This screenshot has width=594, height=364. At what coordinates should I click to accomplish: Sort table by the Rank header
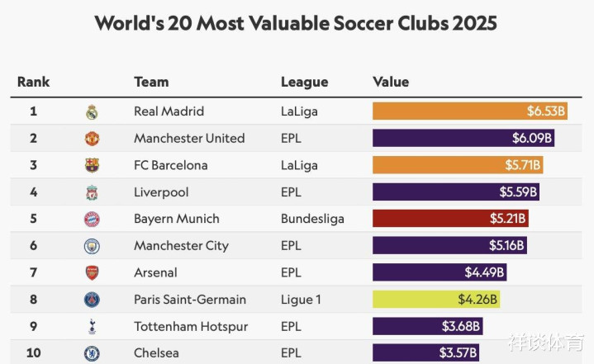click(33, 82)
